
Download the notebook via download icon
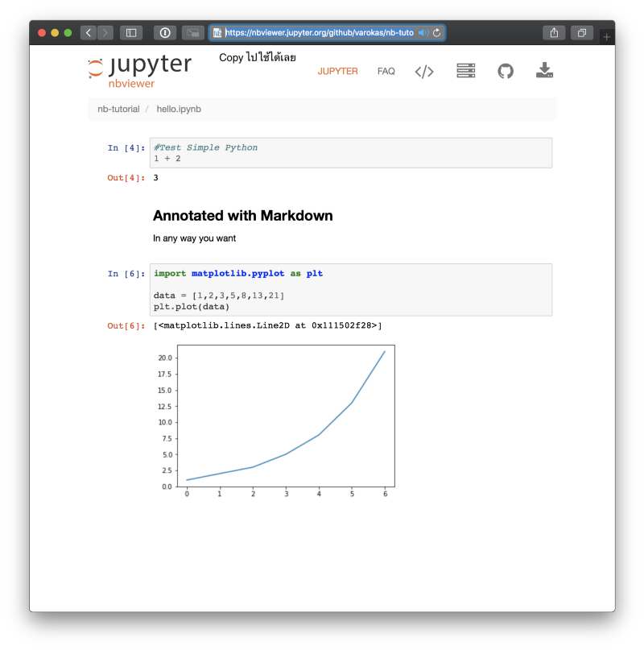[544, 70]
